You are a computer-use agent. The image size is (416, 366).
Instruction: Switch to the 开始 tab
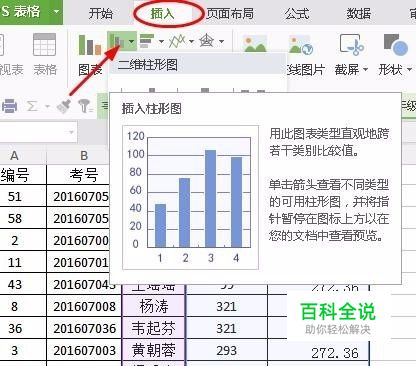tap(101, 13)
